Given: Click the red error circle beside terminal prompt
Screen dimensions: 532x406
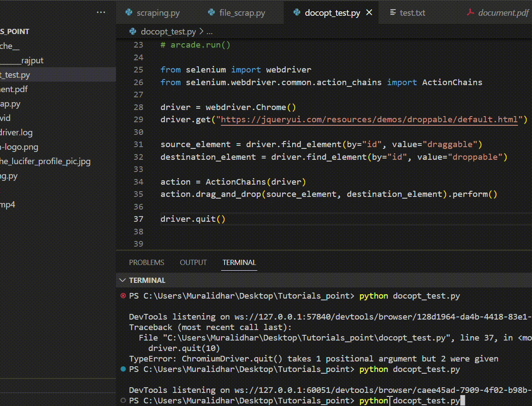Looking at the screenshot, I should [x=123, y=296].
